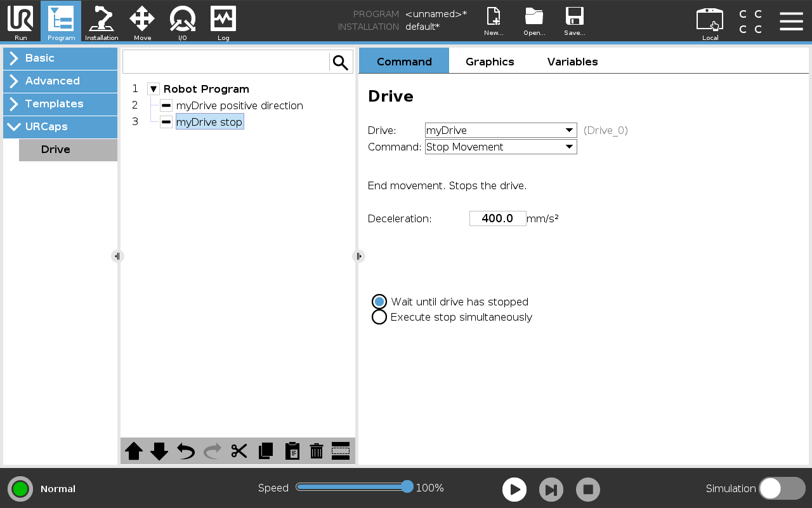The height and width of the screenshot is (508, 812).
Task: Click the Drive URCap button
Action: click(x=68, y=150)
